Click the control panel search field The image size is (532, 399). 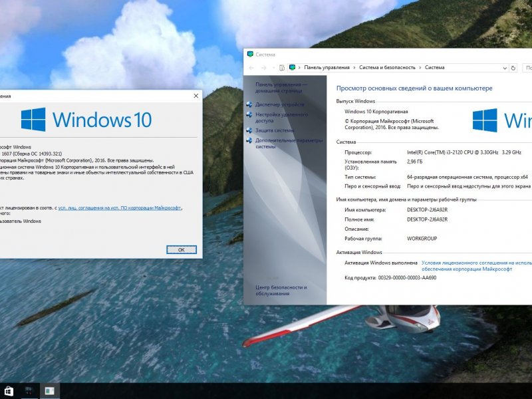click(527, 68)
